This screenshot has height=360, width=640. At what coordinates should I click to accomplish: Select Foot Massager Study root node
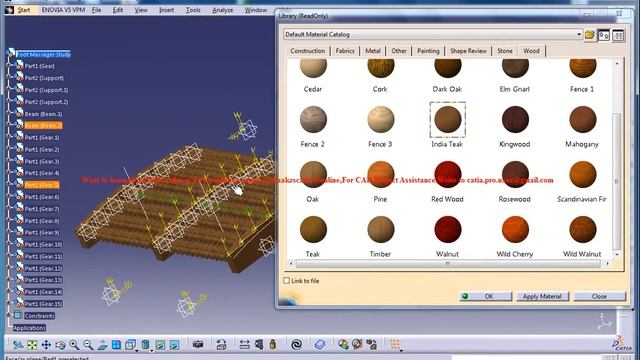tap(44, 54)
